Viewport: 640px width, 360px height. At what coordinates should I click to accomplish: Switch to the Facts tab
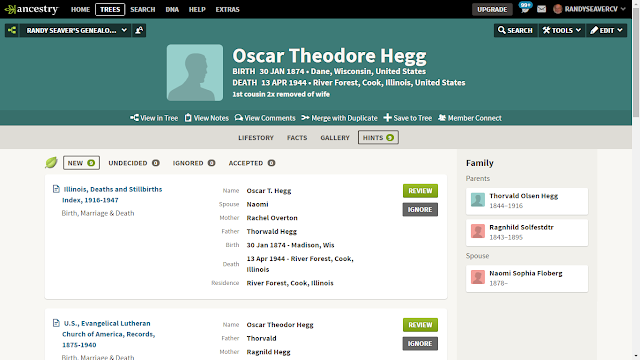pyautogui.click(x=297, y=138)
